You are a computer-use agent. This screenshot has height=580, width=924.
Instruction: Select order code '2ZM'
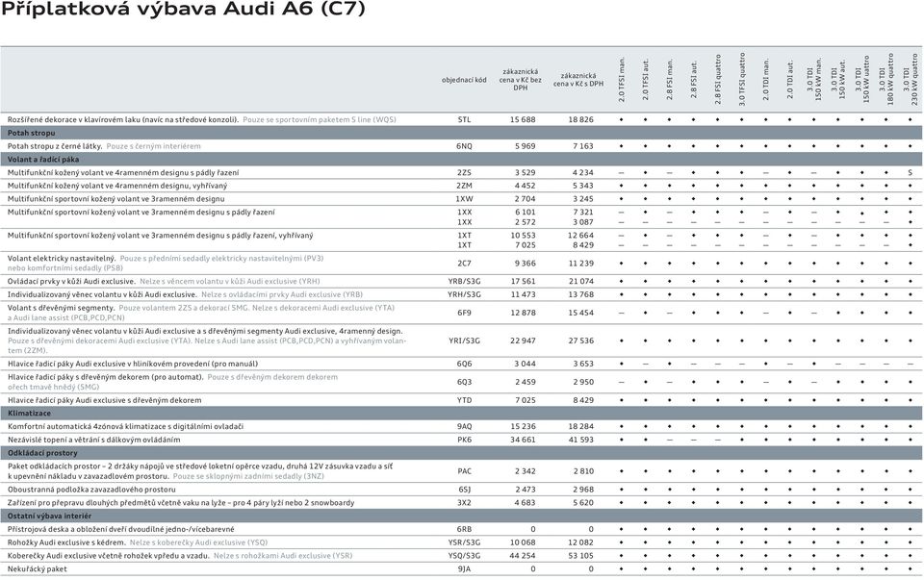coord(464,186)
